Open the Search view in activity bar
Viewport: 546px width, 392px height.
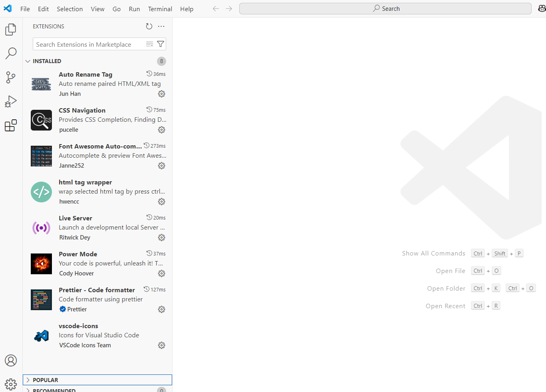click(11, 53)
